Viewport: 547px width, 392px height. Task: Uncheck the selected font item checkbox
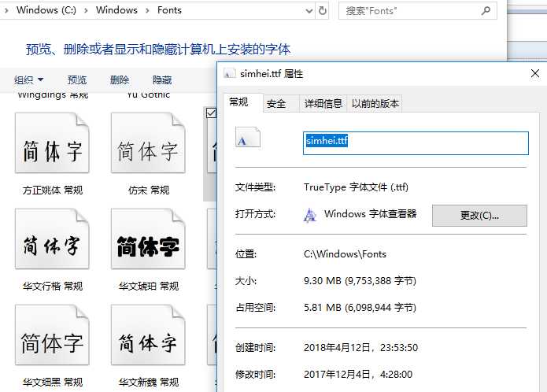211,113
